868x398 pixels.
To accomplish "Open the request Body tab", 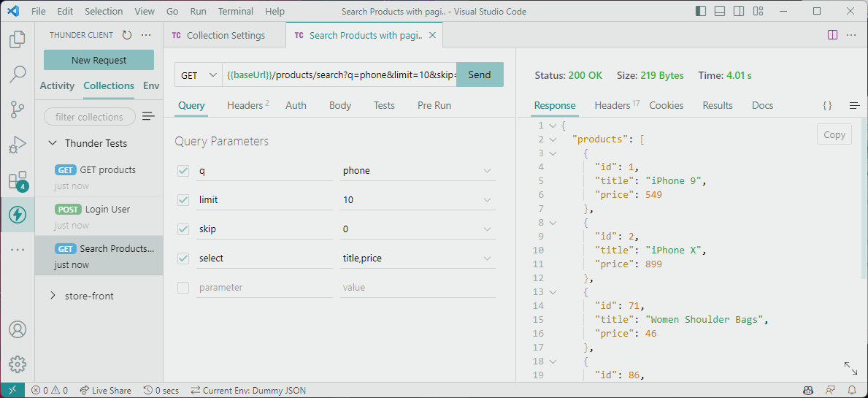I will coord(340,105).
